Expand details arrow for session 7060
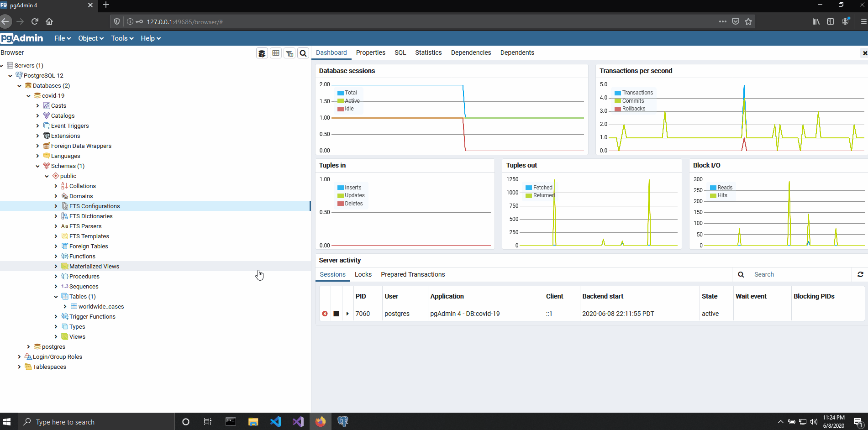Viewport: 868px width, 430px height. tap(347, 314)
